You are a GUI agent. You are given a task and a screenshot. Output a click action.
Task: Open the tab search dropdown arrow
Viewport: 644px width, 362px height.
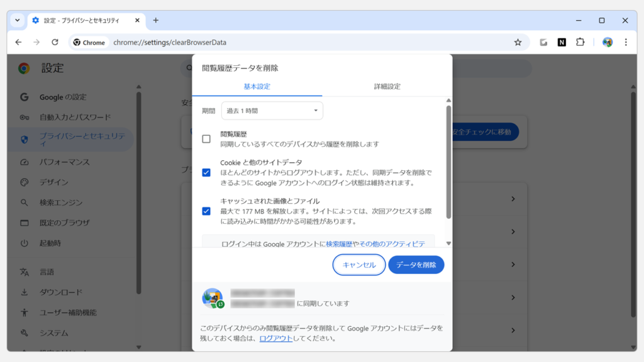tap(17, 20)
